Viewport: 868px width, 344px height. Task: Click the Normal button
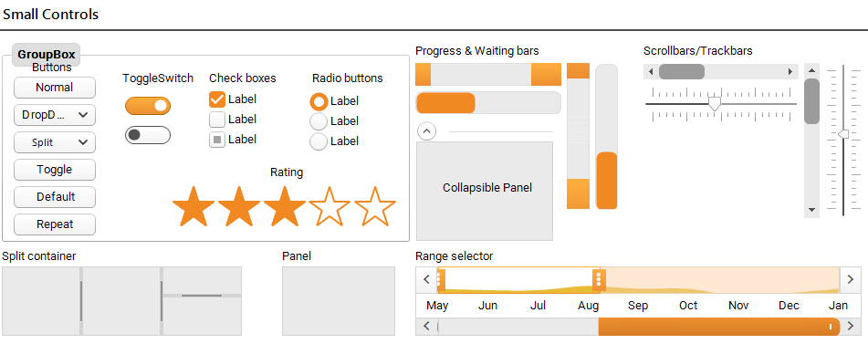click(55, 88)
